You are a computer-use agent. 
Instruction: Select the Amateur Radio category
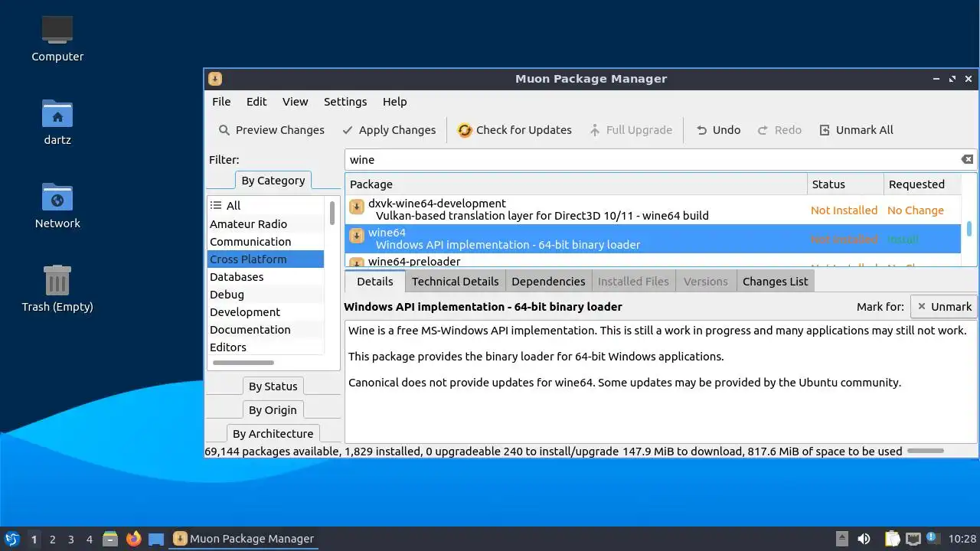266,224
